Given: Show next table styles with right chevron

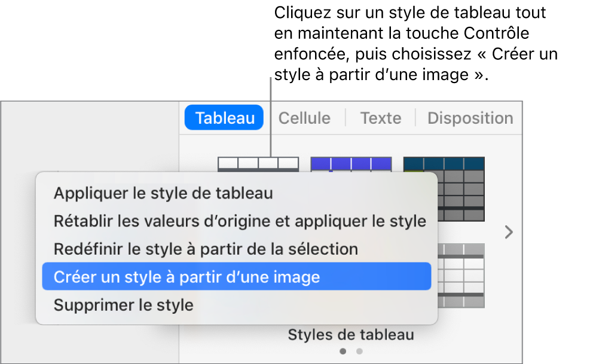Looking at the screenshot, I should click(x=509, y=232).
